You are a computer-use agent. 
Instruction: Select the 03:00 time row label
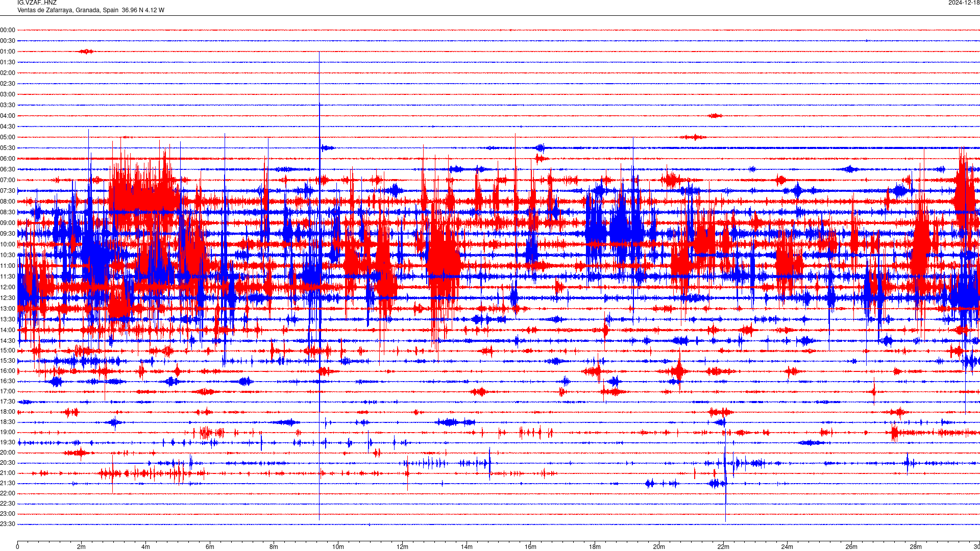(8, 94)
